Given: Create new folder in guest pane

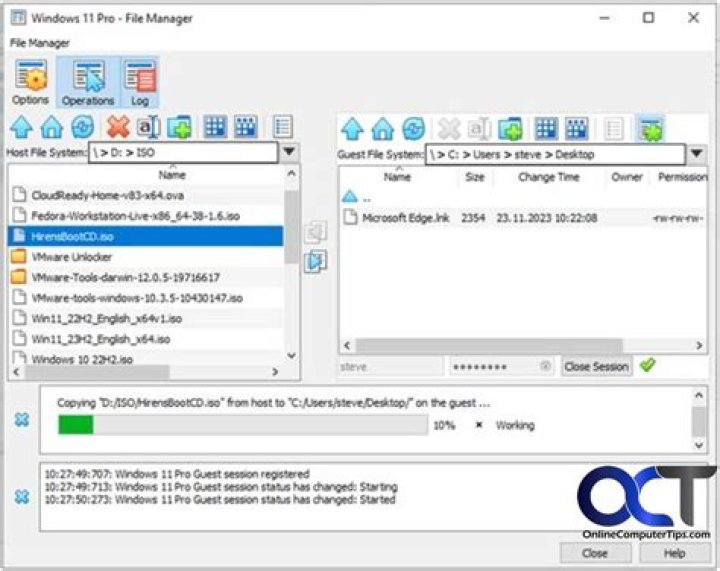Looking at the screenshot, I should point(510,129).
